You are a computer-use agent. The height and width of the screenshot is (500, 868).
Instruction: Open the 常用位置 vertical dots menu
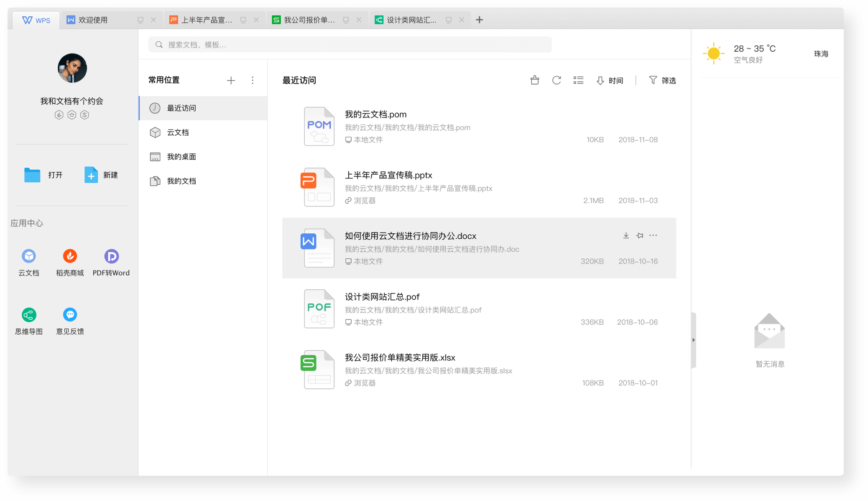pos(253,80)
